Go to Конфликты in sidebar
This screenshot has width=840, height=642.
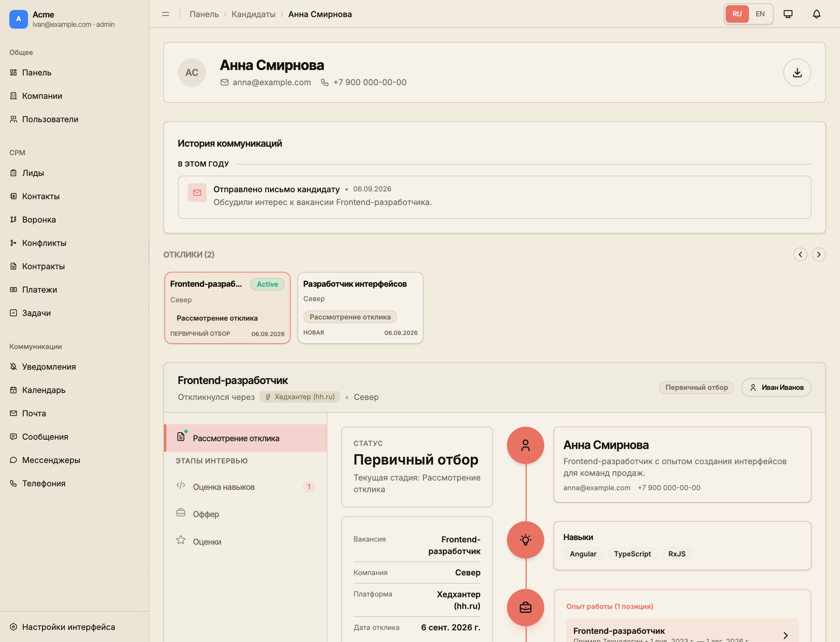pos(74,243)
